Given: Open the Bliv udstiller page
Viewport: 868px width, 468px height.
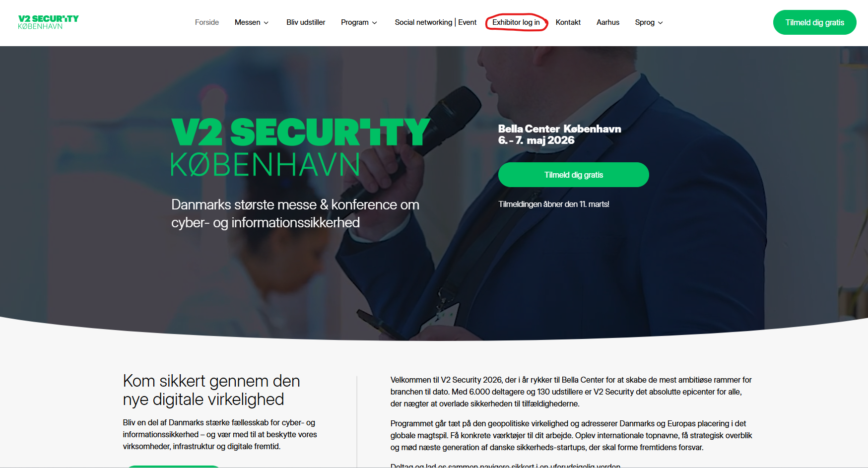Looking at the screenshot, I should click(x=306, y=22).
